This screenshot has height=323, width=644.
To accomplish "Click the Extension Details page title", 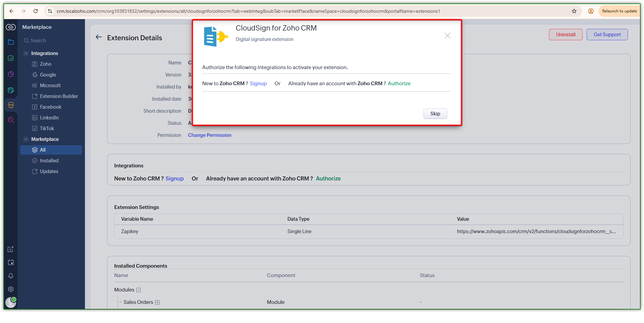I will [x=135, y=38].
